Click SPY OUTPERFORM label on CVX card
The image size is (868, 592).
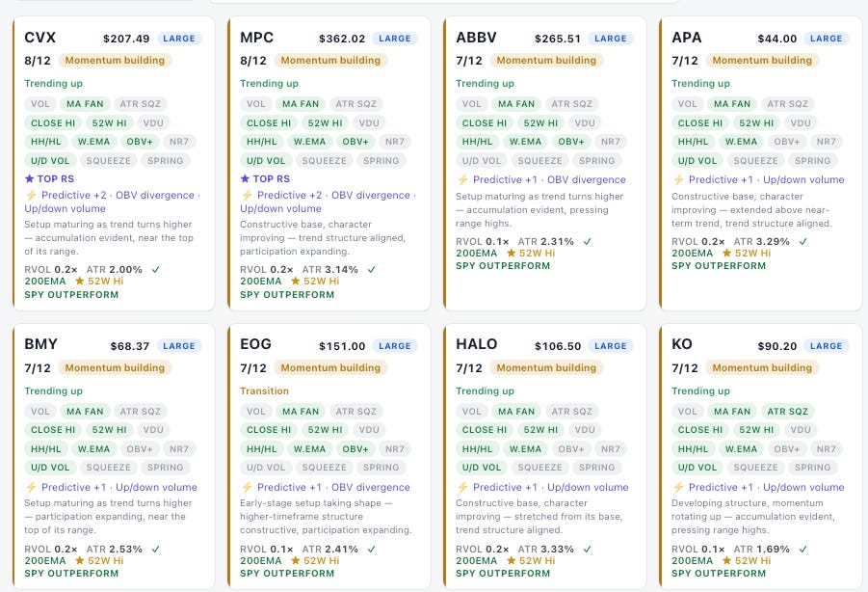click(x=71, y=295)
